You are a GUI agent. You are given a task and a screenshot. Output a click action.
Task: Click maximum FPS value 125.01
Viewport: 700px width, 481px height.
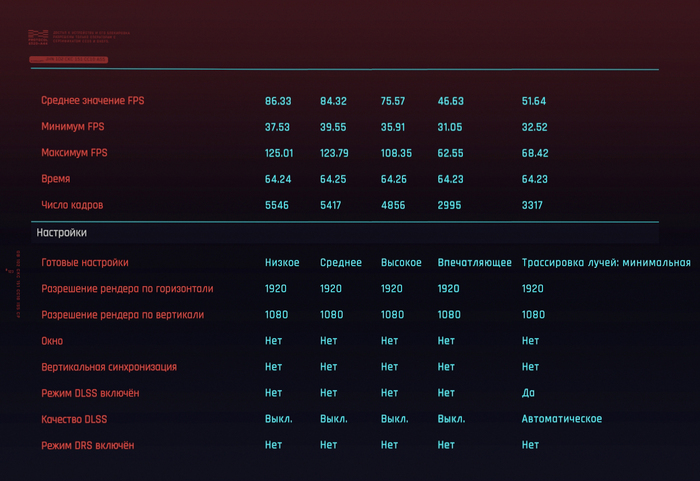pos(279,153)
